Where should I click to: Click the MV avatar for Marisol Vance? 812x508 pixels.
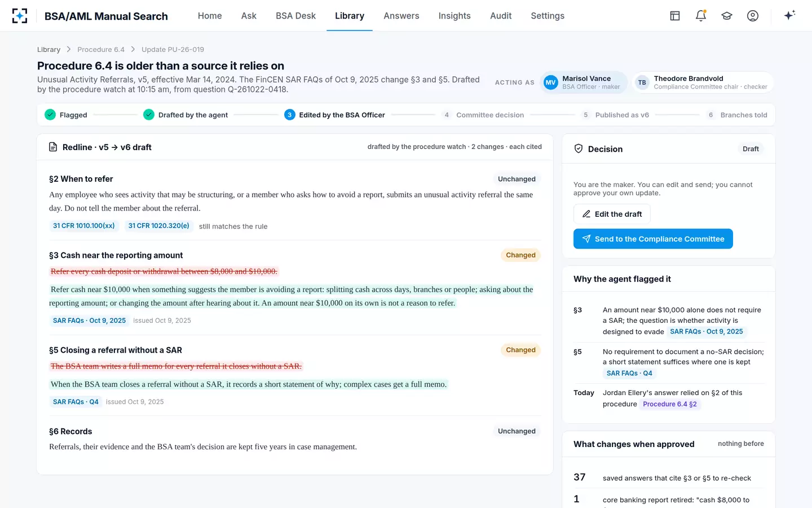click(x=550, y=82)
